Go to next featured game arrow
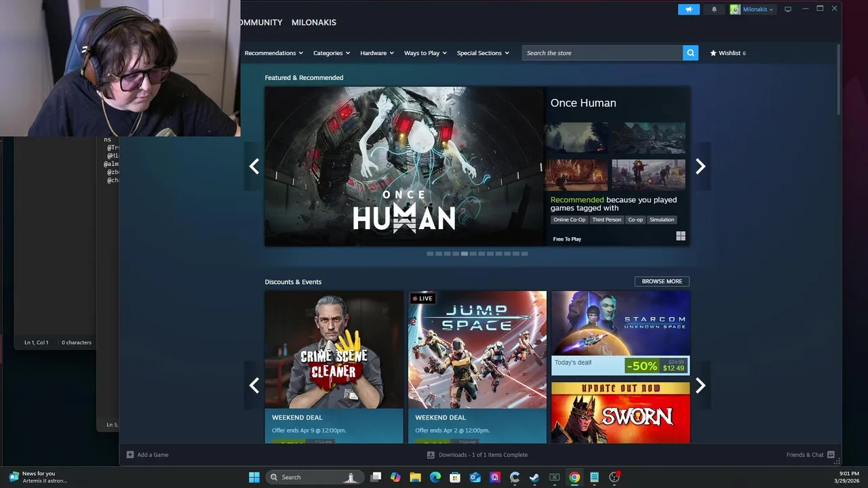 tap(701, 166)
